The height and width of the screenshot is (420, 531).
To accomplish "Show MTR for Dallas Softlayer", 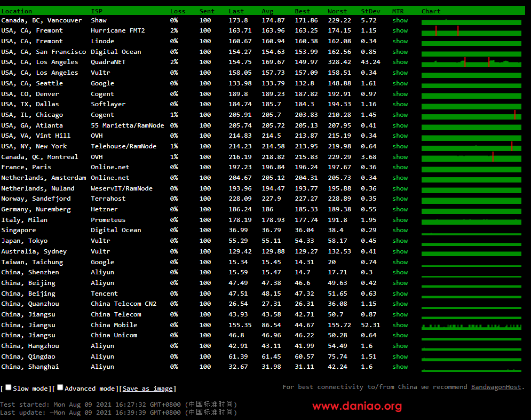I will tap(400, 104).
